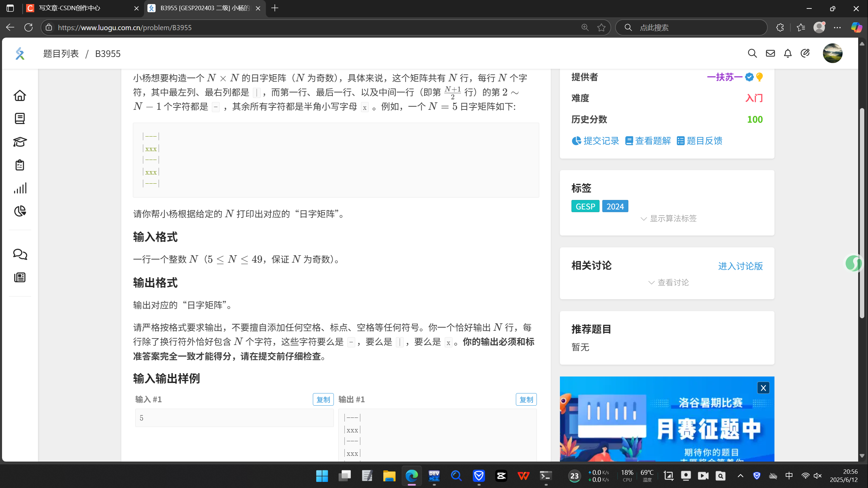Show hidden system tray icons chevron
This screenshot has height=488, width=868.
740,476
